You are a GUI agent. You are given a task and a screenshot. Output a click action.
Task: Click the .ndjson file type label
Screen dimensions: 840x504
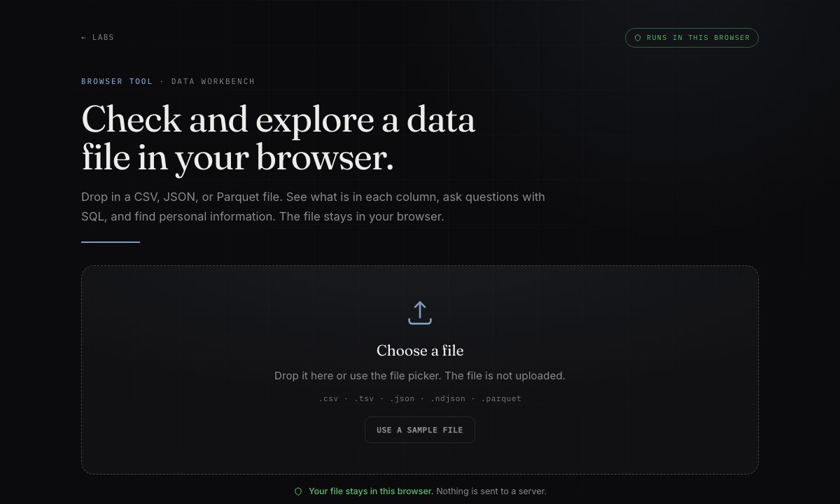[448, 398]
